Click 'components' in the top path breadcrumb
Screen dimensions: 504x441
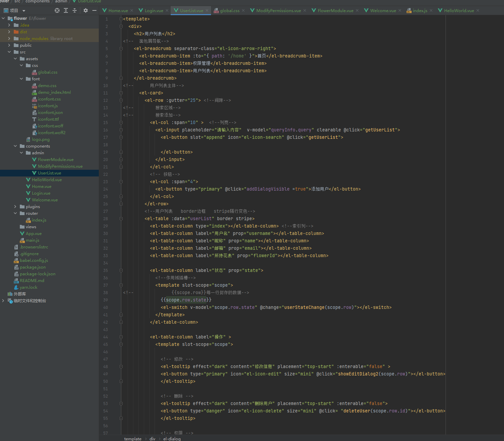point(38,2)
